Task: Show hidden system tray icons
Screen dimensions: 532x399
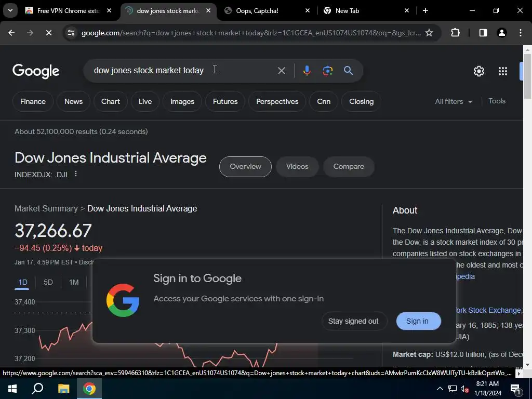Action: coord(440,389)
